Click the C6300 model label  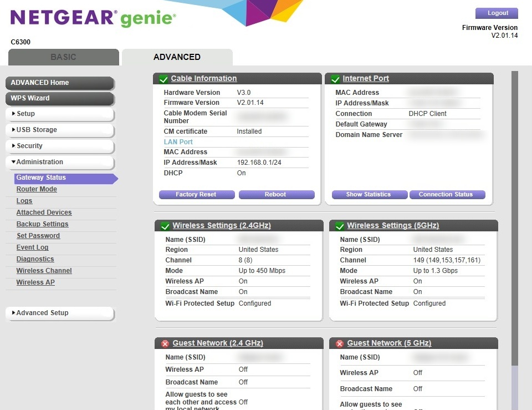21,42
